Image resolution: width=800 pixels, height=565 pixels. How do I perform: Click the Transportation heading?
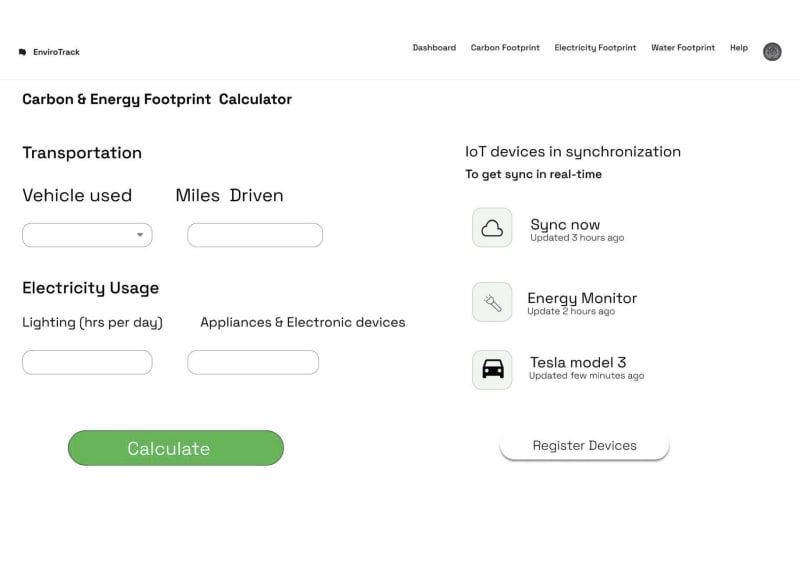point(82,153)
